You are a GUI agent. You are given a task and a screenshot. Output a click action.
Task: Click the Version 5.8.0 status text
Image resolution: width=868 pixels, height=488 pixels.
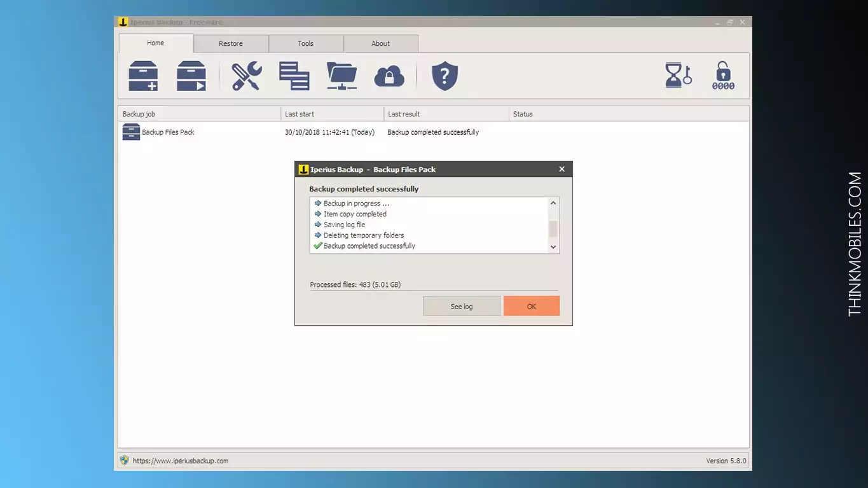click(x=726, y=461)
